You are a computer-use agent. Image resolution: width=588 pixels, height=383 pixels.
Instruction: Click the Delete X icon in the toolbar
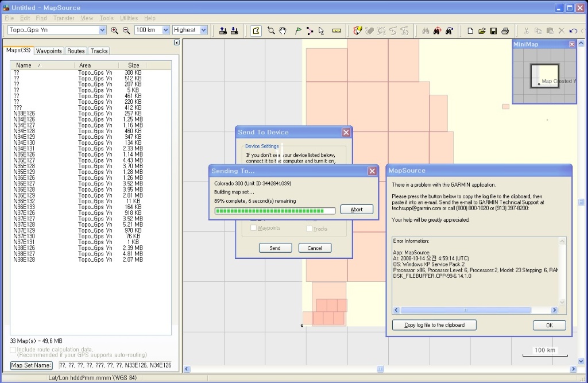(x=562, y=31)
